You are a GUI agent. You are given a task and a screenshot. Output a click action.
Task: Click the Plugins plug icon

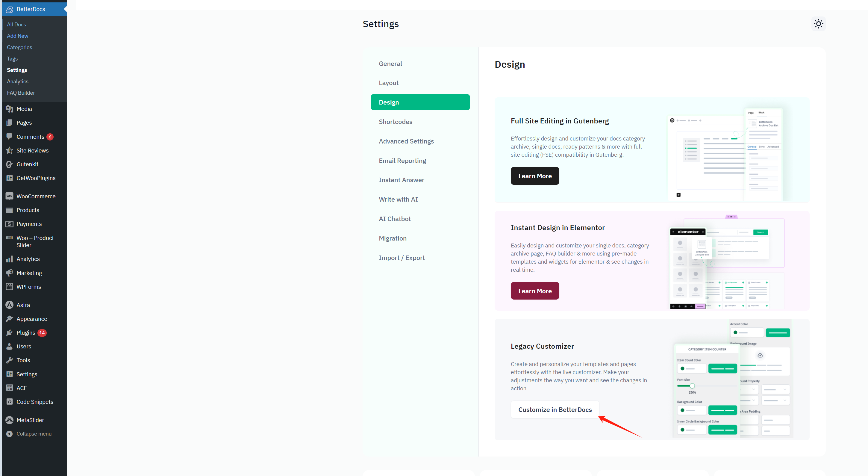(10, 333)
